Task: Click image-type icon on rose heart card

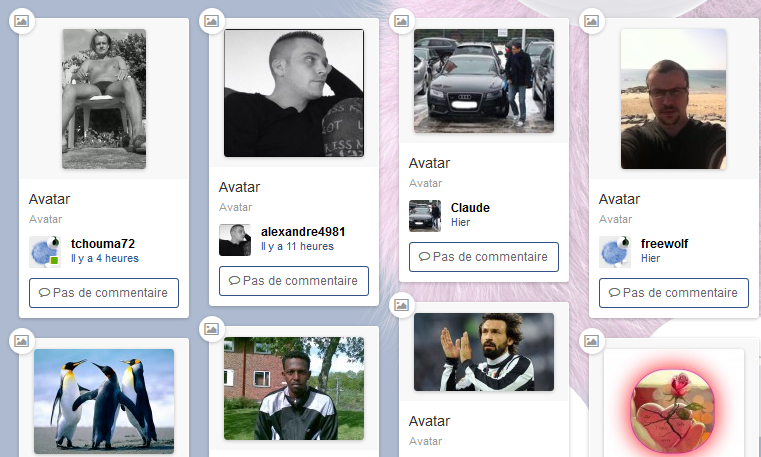Action: 591,341
